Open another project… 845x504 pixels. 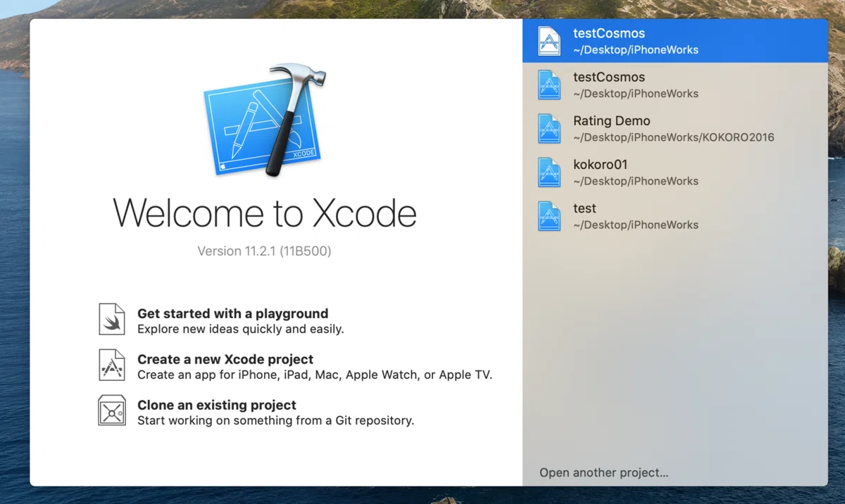pyautogui.click(x=604, y=472)
